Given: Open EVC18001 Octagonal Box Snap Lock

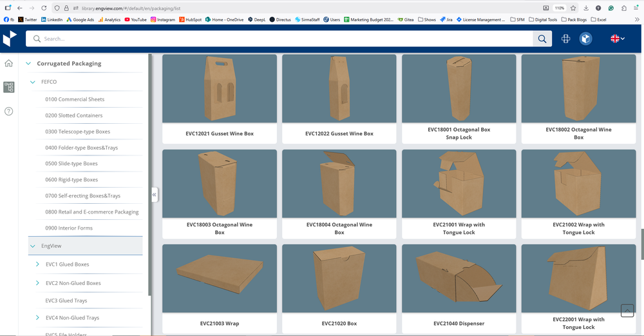Looking at the screenshot, I should click(459, 99).
